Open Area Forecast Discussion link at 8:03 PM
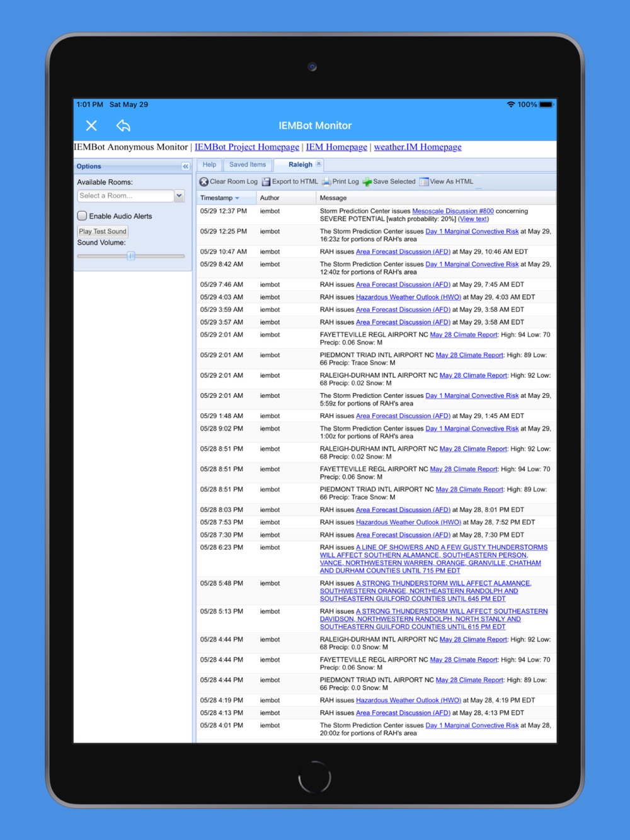Screen dimensions: 630x840 (x=403, y=510)
